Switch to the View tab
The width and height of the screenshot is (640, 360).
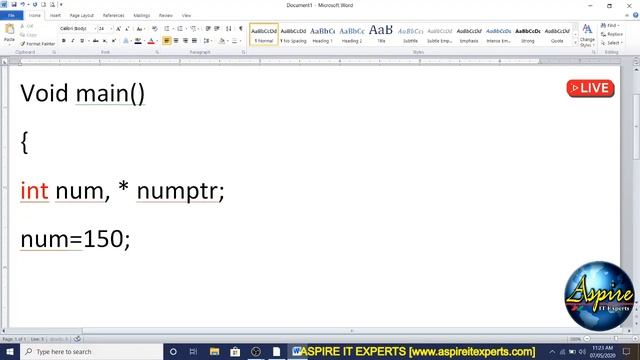[186, 16]
